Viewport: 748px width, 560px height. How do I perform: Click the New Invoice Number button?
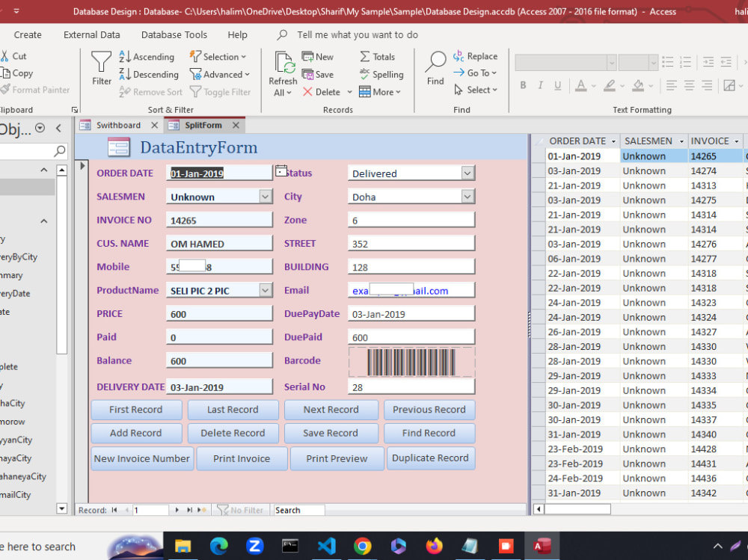coord(142,458)
